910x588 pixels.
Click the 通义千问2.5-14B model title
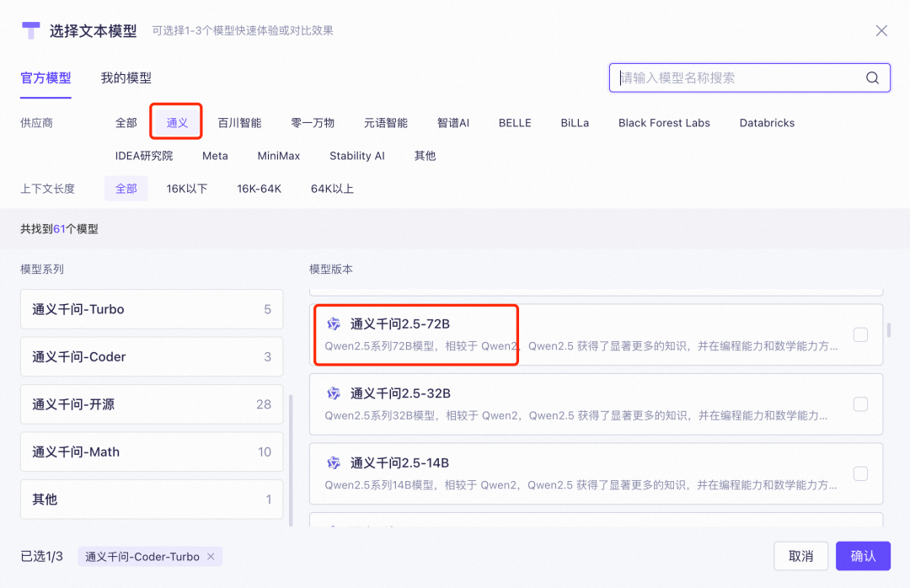399,463
